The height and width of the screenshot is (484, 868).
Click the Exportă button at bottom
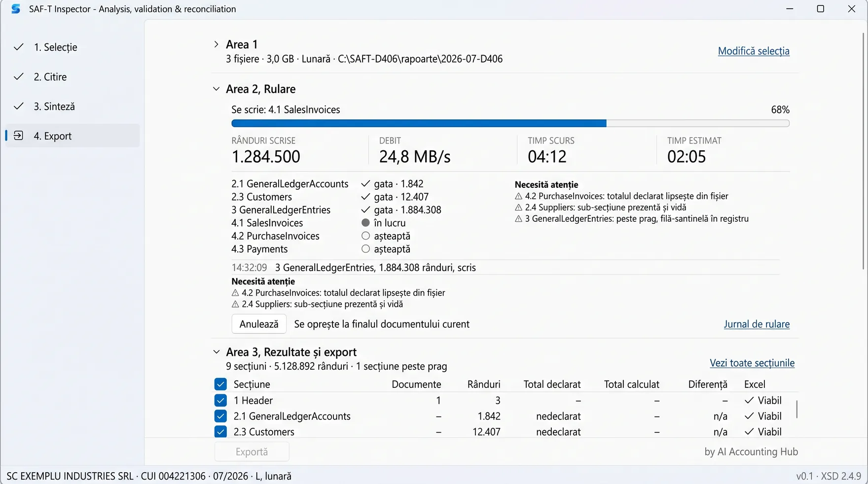tap(252, 452)
